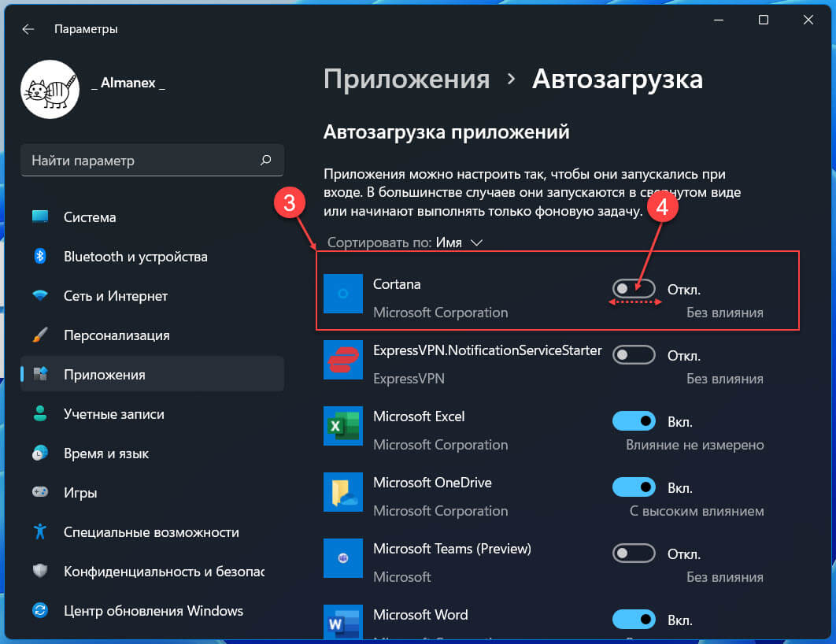Select Приложения in sidebar
The image size is (836, 644).
(x=152, y=374)
